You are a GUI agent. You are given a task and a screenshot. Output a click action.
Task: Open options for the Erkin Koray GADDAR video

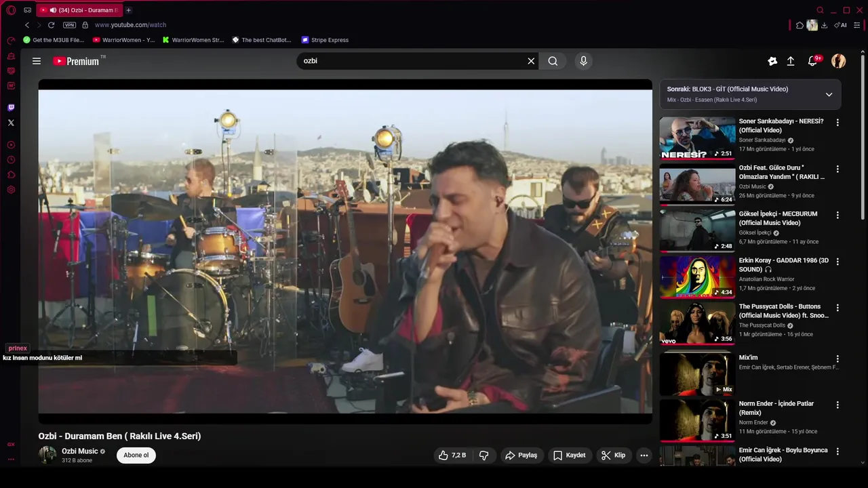[x=837, y=262]
